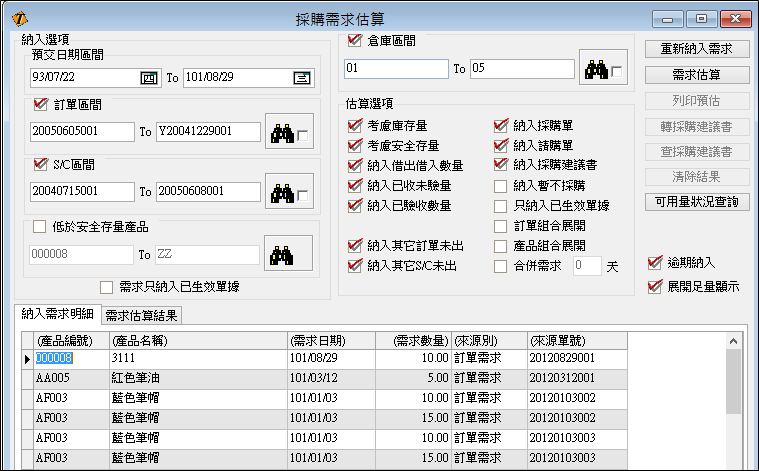The height and width of the screenshot is (471, 759).
Task: Click binoculars search icon for 訂單區間
Action: (x=279, y=132)
